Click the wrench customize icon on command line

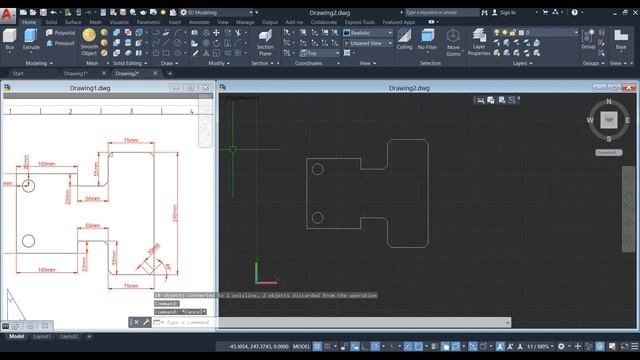click(x=146, y=322)
